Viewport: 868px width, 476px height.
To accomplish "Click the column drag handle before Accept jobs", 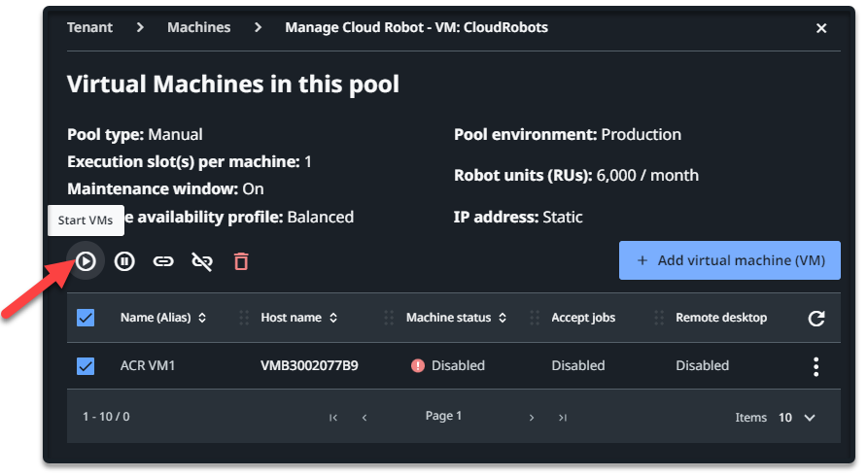I will pos(535,318).
